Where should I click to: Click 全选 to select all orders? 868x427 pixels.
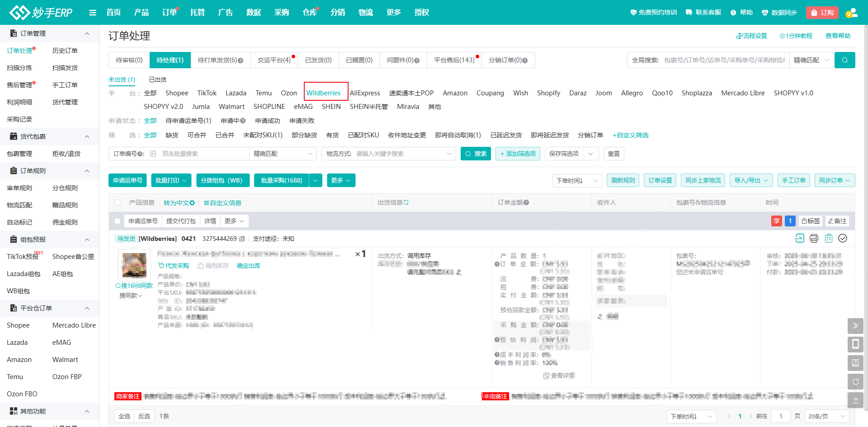pyautogui.click(x=124, y=416)
